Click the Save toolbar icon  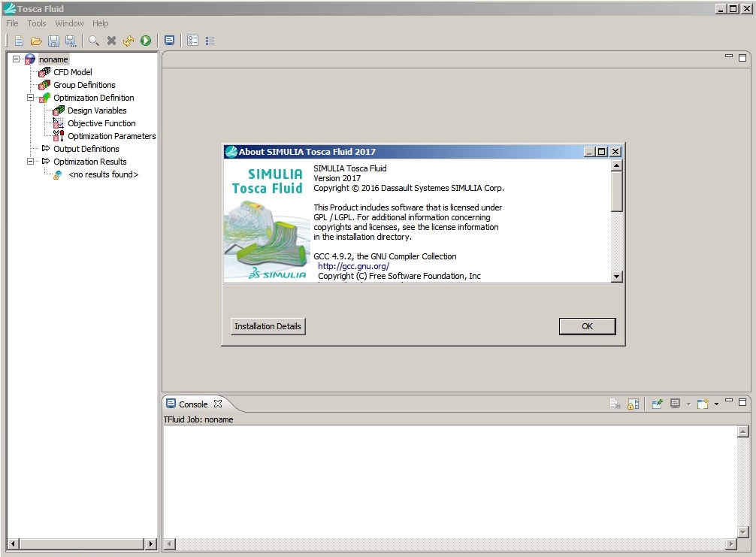tap(53, 41)
